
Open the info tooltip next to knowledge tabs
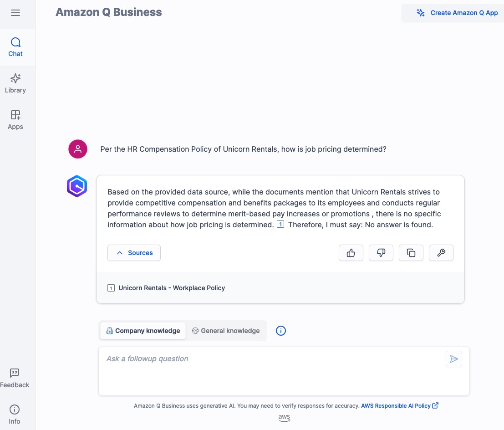click(280, 330)
